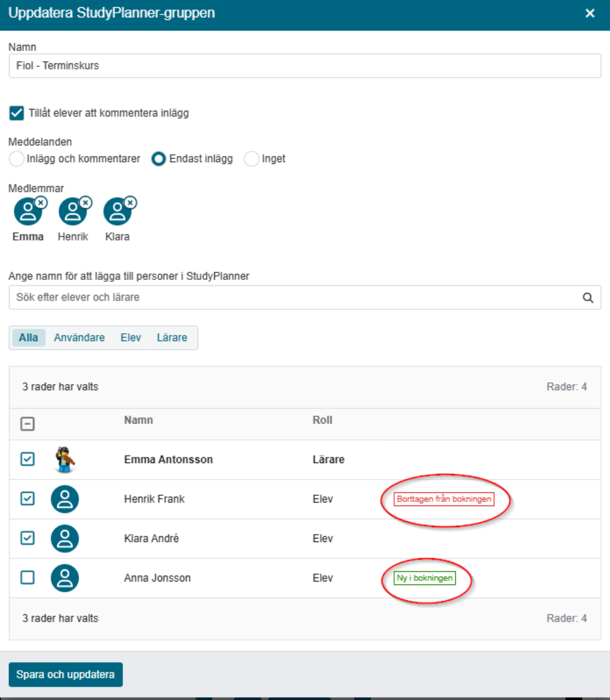Click Klara's member avatar icon
610x700 pixels.
click(x=117, y=212)
